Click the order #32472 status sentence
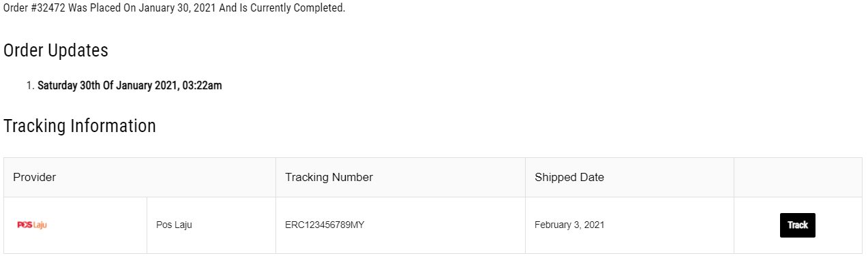This screenshot has width=868, height=275. click(175, 9)
